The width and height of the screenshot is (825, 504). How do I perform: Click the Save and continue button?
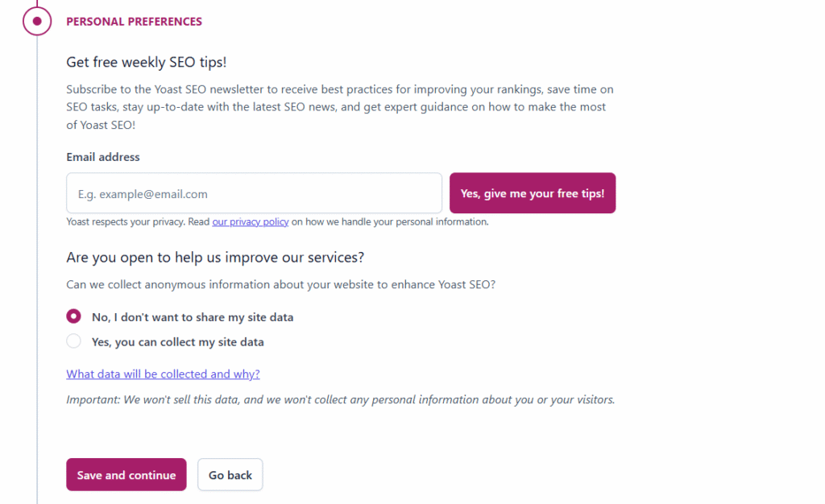tap(126, 475)
